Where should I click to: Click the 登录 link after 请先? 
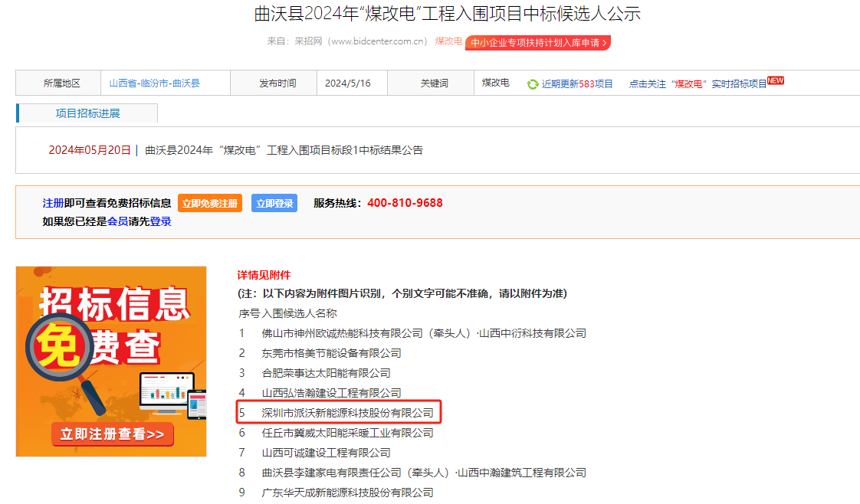(x=160, y=221)
